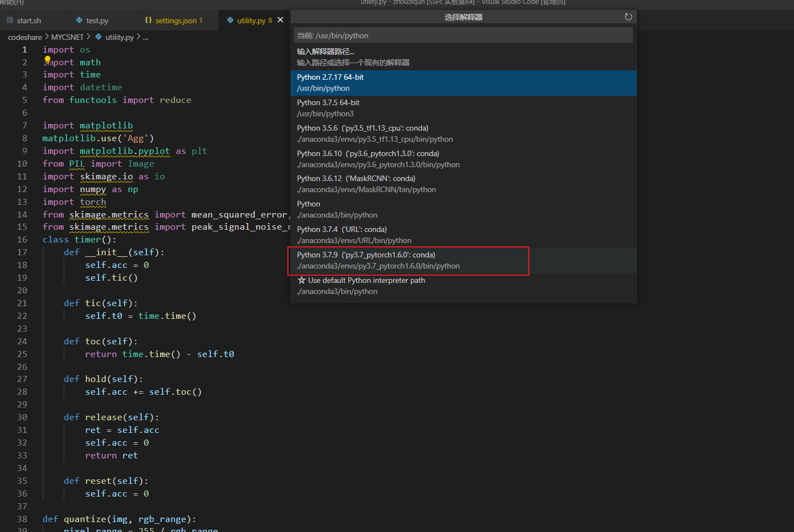
Task: Click 'def __init__(self):' on line 17
Action: click(x=114, y=252)
